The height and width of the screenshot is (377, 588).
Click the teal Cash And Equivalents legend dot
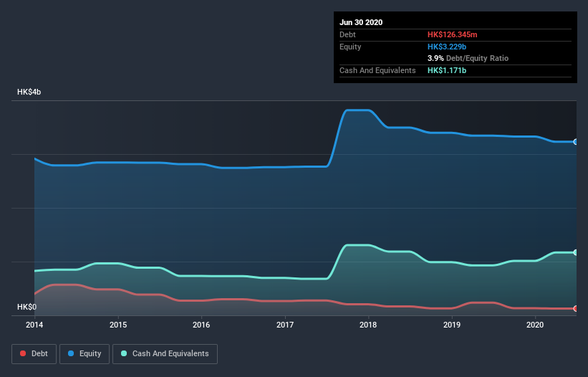point(124,353)
